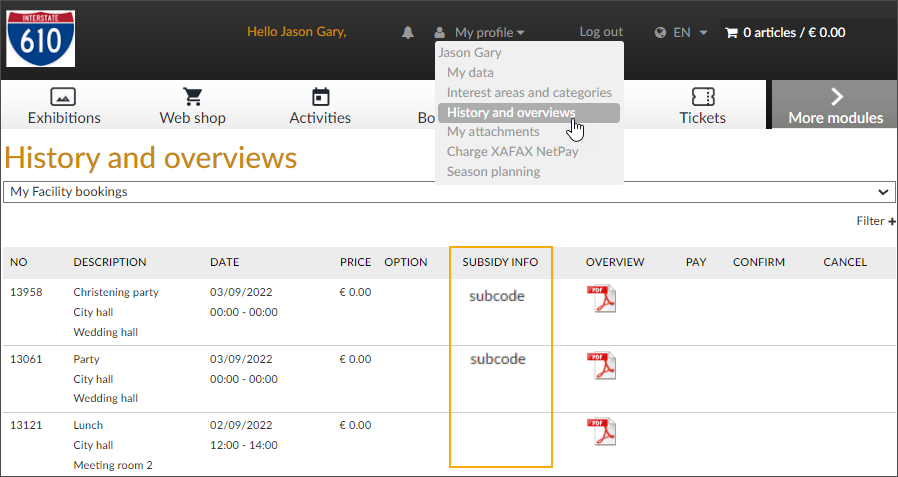Click Meeting room 2 text
898x477 pixels.
coord(113,465)
